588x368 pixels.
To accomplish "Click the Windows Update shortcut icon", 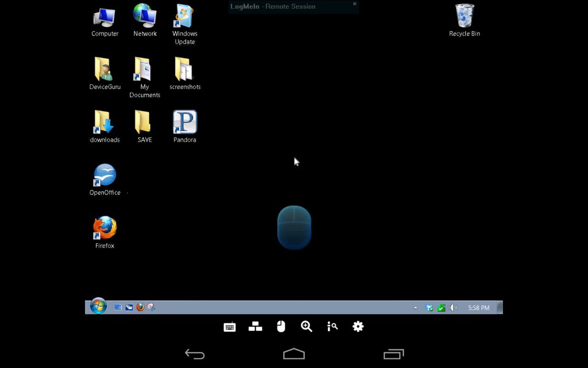I will click(184, 24).
